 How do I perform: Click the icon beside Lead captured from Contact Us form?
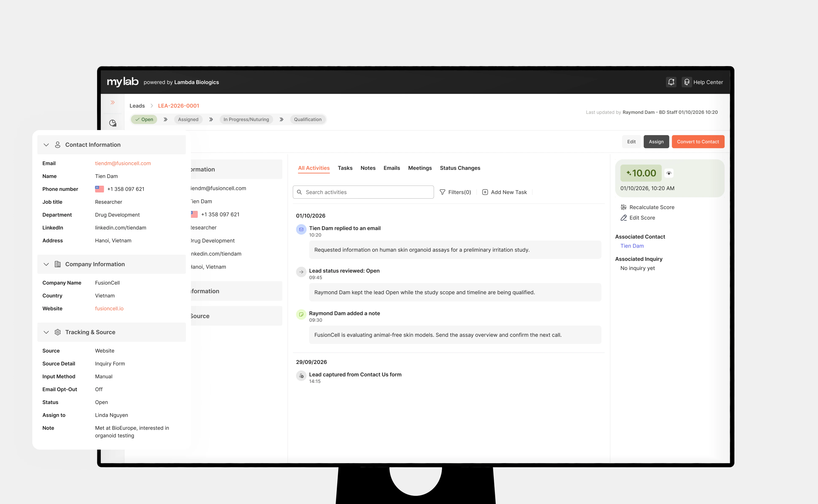pos(301,376)
